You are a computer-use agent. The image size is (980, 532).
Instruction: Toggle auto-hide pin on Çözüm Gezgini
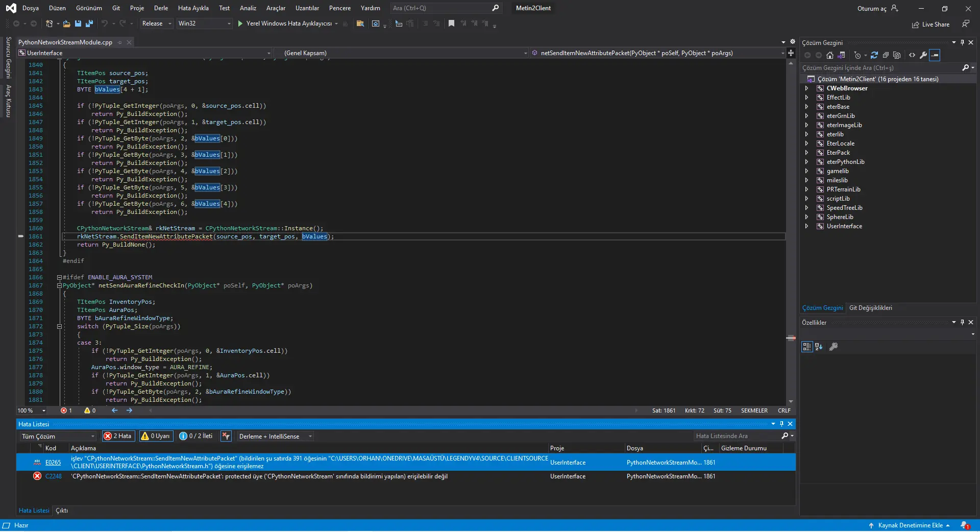pos(962,42)
